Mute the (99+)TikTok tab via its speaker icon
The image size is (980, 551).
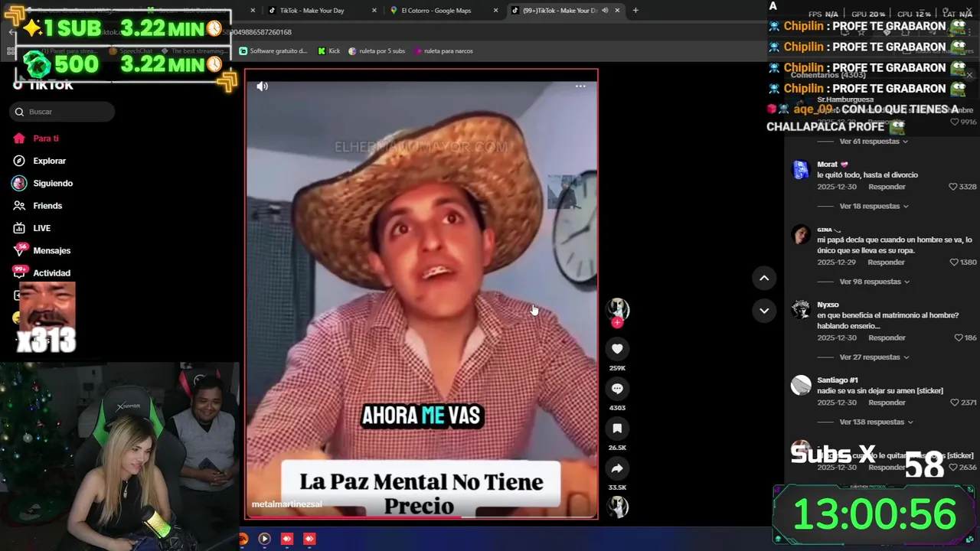click(x=605, y=11)
